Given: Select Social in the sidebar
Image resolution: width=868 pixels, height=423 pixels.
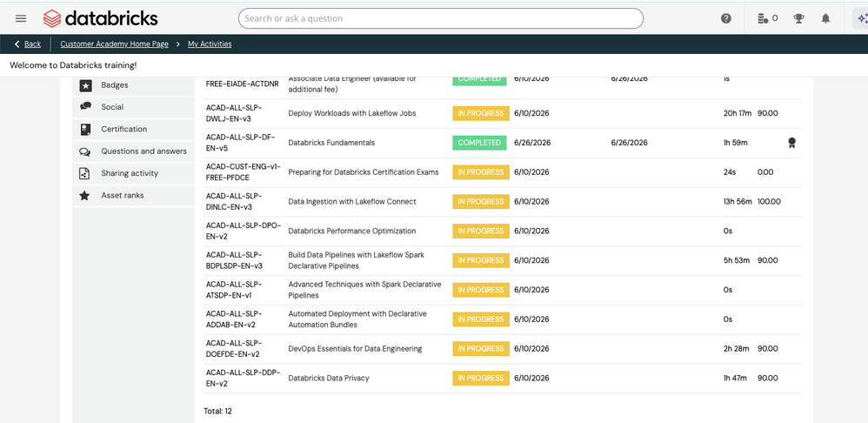Looking at the screenshot, I should click(133, 107).
